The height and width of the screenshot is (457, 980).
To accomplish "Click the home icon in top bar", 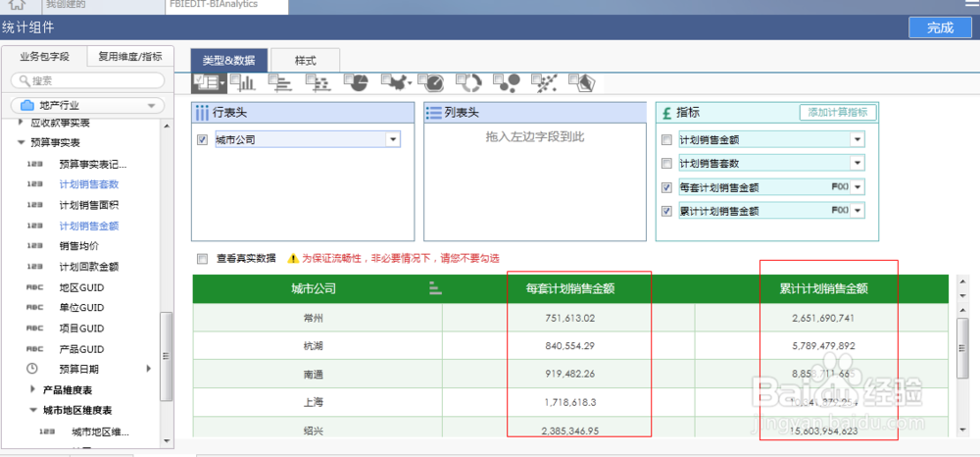I will (19, 5).
